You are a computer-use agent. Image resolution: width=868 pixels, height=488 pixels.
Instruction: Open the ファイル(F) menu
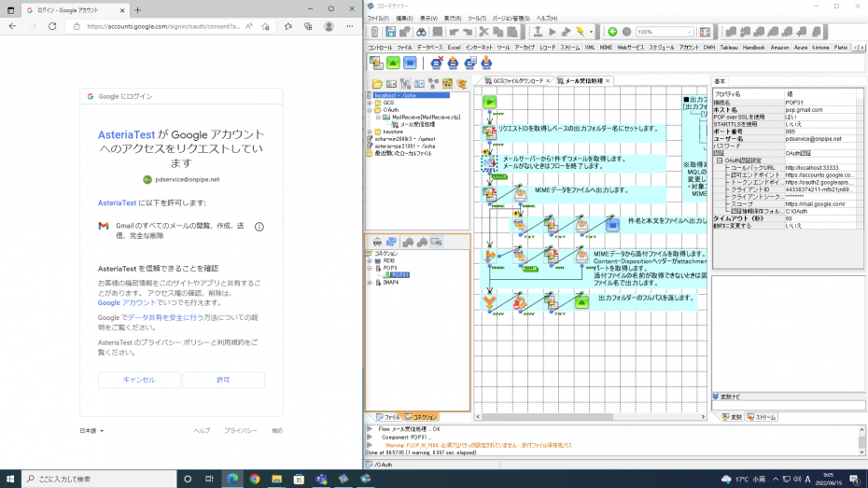[x=378, y=19]
